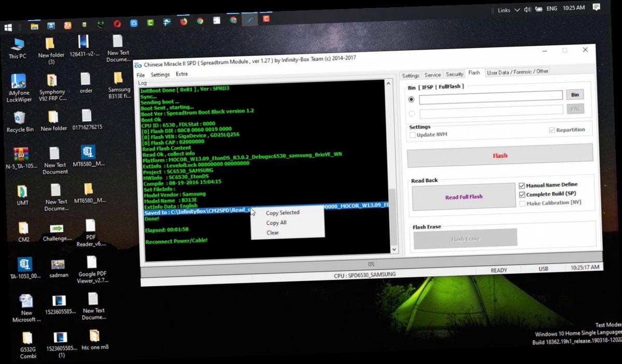This screenshot has height=364, width=622.
Task: Open Firefox from the taskbar
Action: point(183,22)
